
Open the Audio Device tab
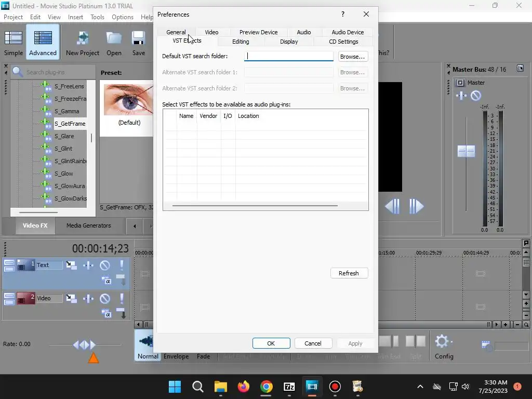(348, 32)
